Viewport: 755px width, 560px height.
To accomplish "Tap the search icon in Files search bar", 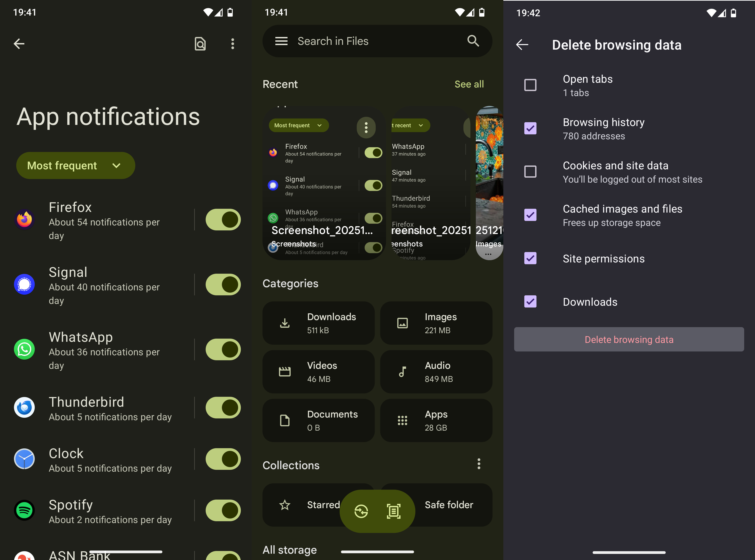I will pos(473,41).
